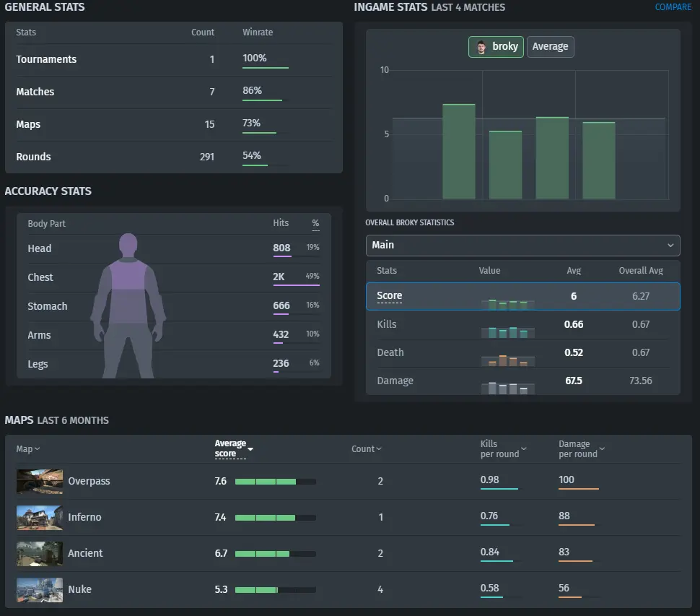Toggle the Average chart series button

550,46
